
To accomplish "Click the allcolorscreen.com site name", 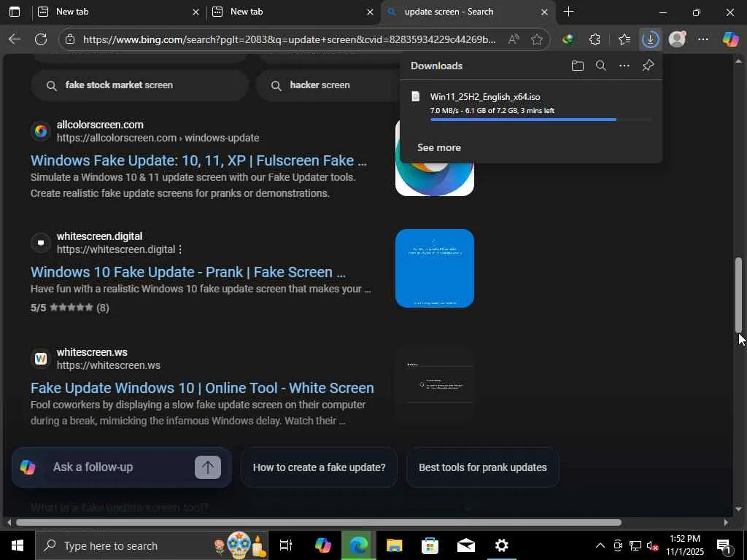I will [100, 125].
